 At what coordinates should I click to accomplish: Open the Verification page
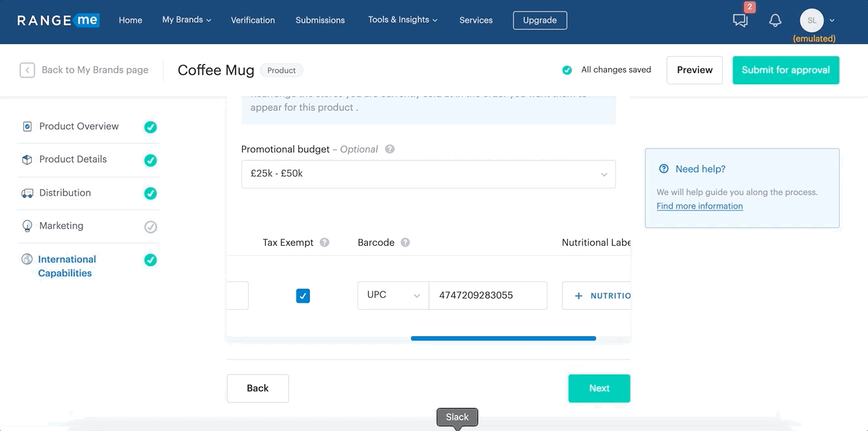click(253, 20)
